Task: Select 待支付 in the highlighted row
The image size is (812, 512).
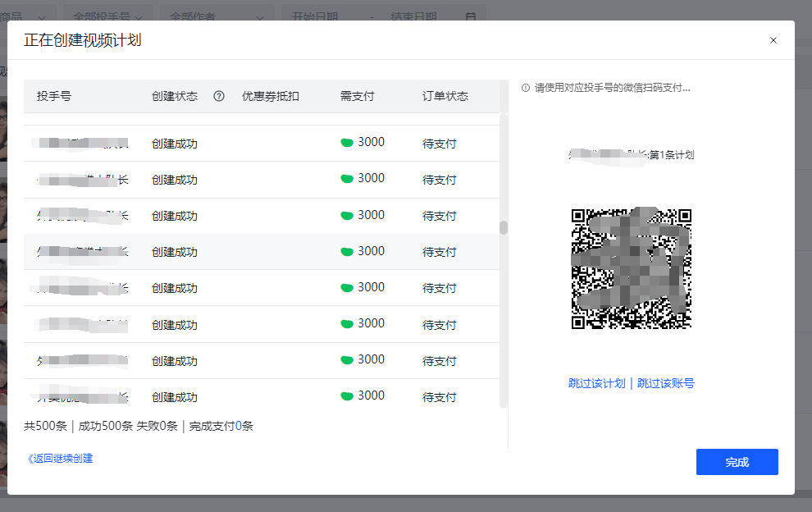Action: (x=439, y=252)
